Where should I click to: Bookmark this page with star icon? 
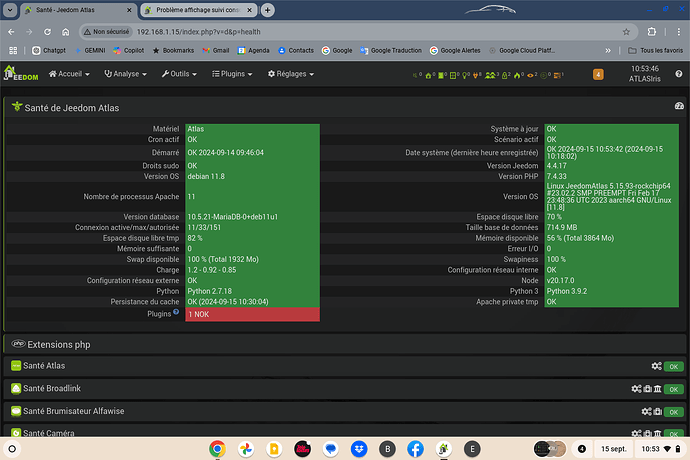(x=626, y=32)
